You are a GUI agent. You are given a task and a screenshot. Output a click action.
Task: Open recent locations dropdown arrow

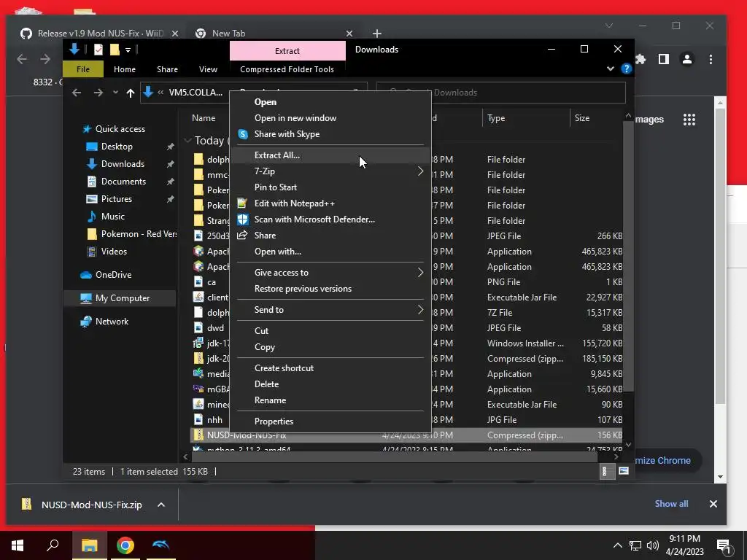(x=115, y=93)
